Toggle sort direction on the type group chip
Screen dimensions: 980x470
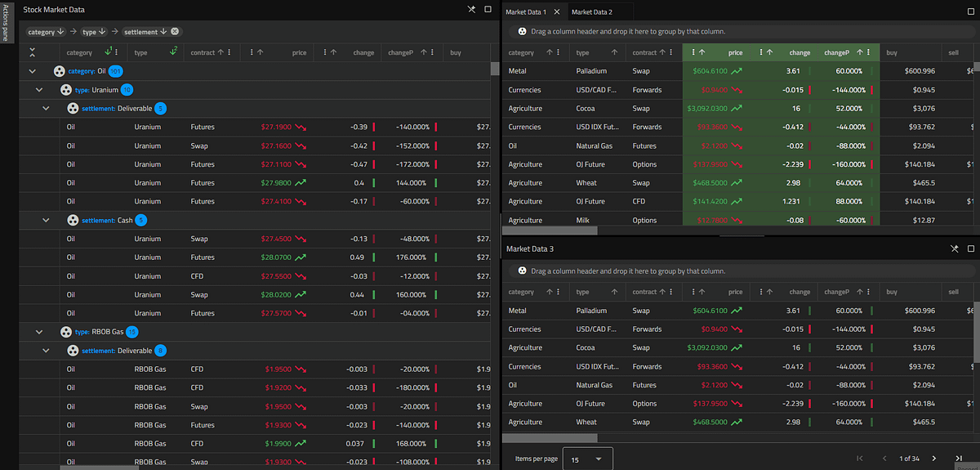[x=103, y=32]
